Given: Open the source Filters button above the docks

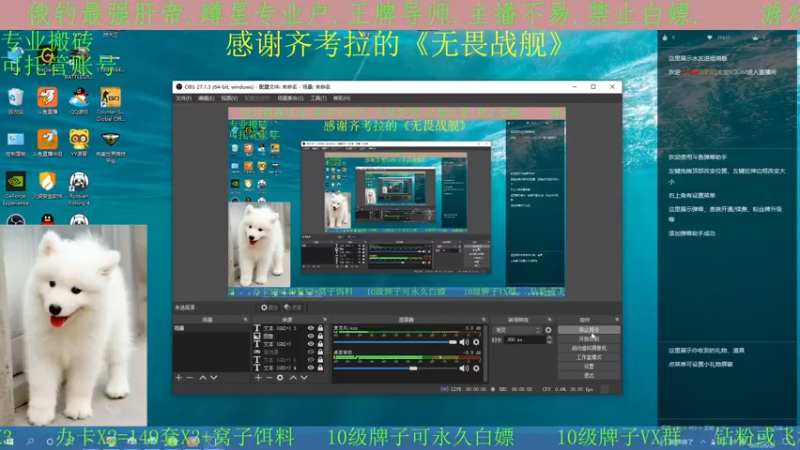Looking at the screenshot, I should (x=293, y=308).
